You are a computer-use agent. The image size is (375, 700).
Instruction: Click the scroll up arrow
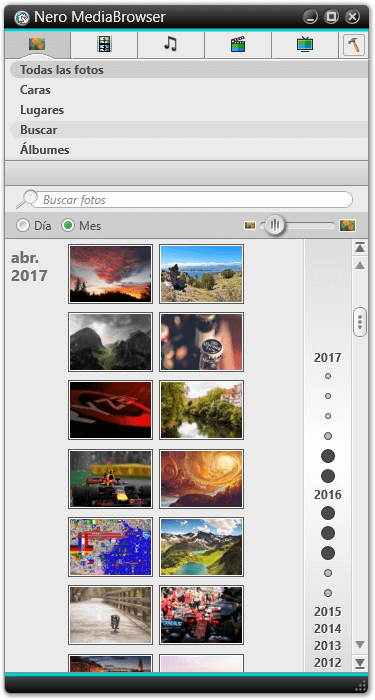360,266
